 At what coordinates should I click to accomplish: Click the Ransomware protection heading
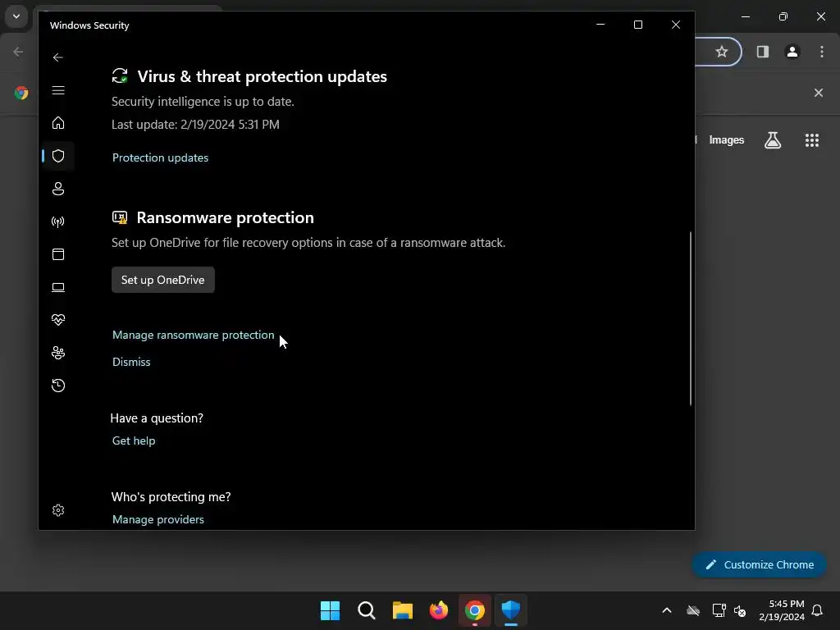coord(225,217)
